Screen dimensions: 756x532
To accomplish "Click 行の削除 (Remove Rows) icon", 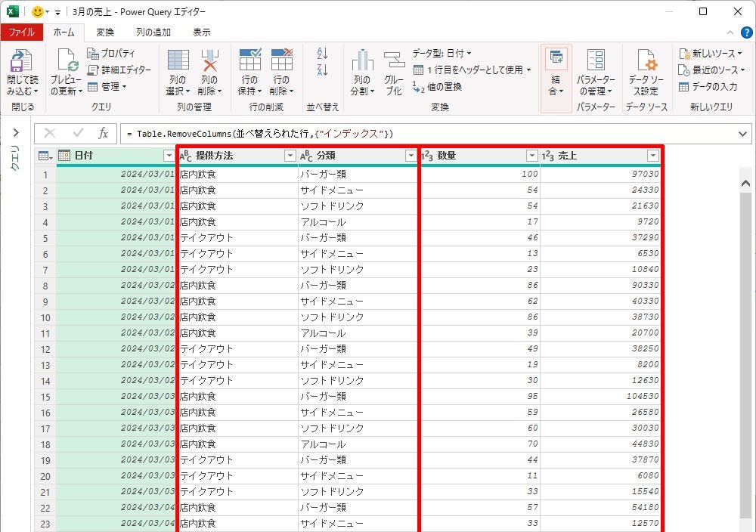I will click(x=281, y=62).
